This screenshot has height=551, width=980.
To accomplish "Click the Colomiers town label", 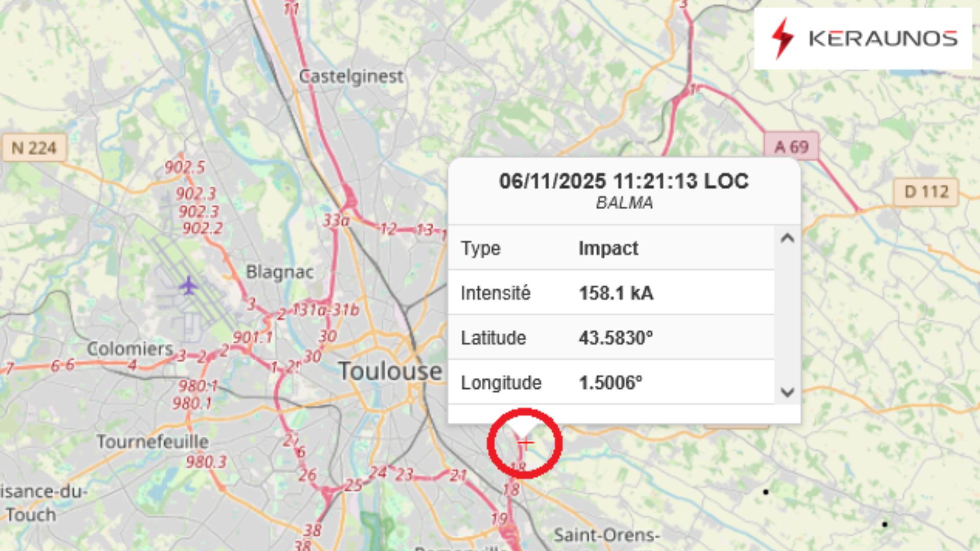I will click(130, 349).
